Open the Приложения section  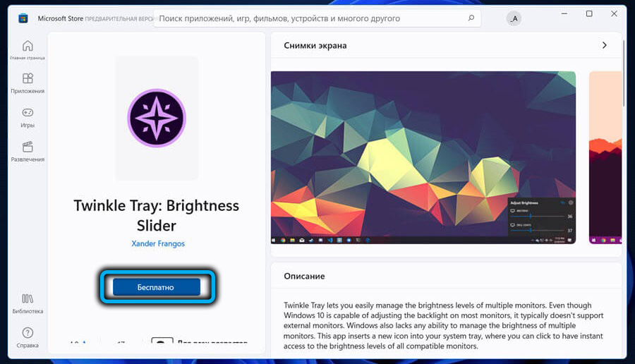click(x=28, y=83)
